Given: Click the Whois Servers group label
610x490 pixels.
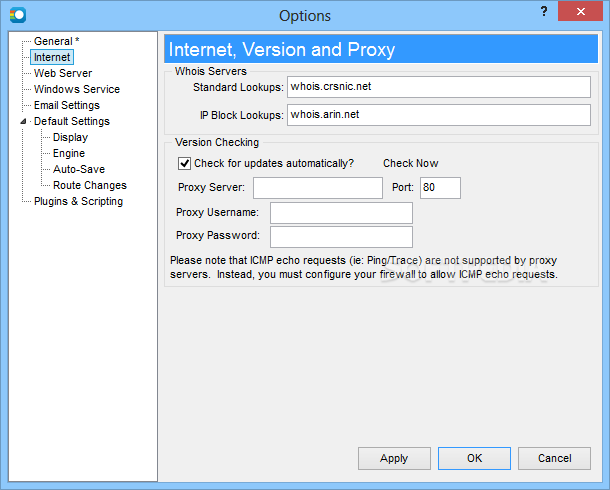Looking at the screenshot, I should coord(210,71).
